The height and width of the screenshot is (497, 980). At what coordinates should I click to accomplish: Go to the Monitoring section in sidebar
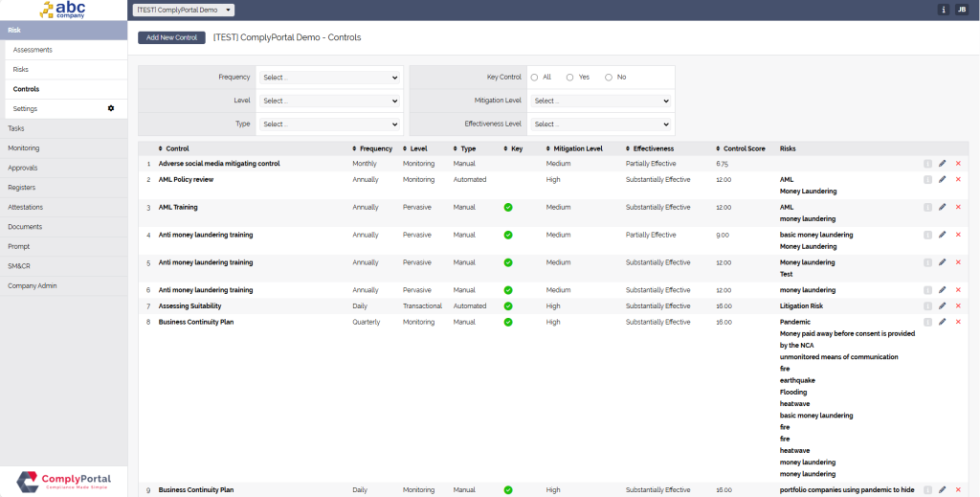24,148
